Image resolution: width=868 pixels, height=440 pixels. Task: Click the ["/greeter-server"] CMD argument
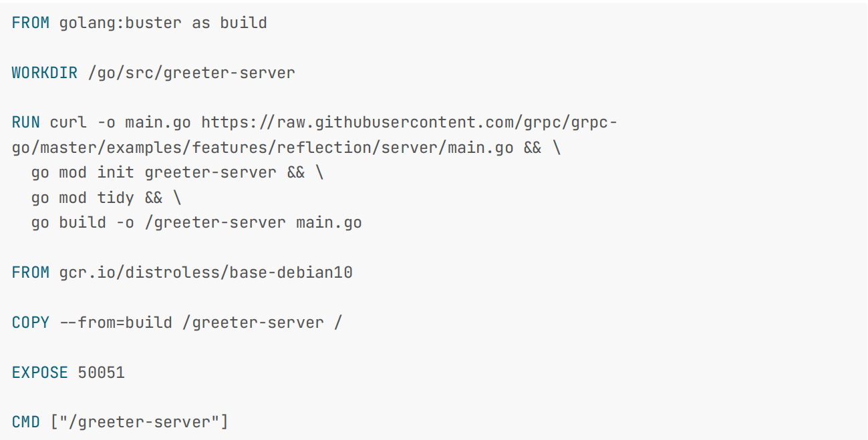pos(140,422)
